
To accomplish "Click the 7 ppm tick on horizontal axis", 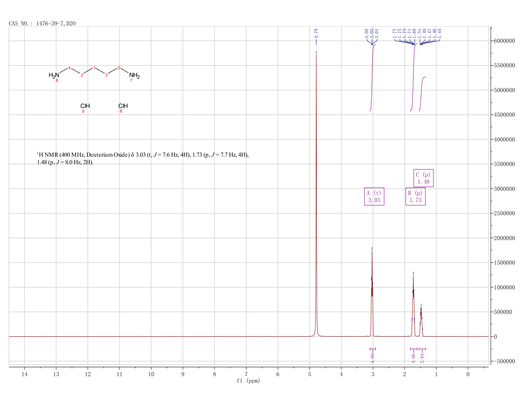I will point(246,374).
